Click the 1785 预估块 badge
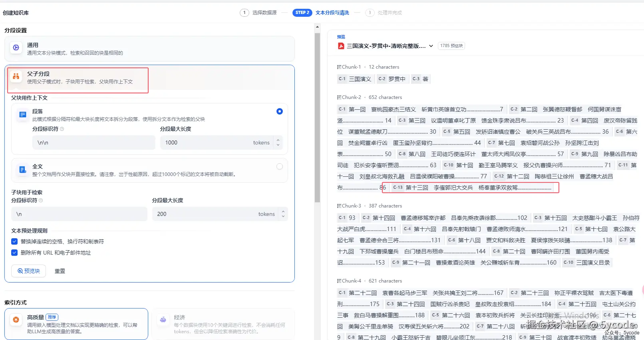The width and height of the screenshot is (644, 340). (x=451, y=46)
